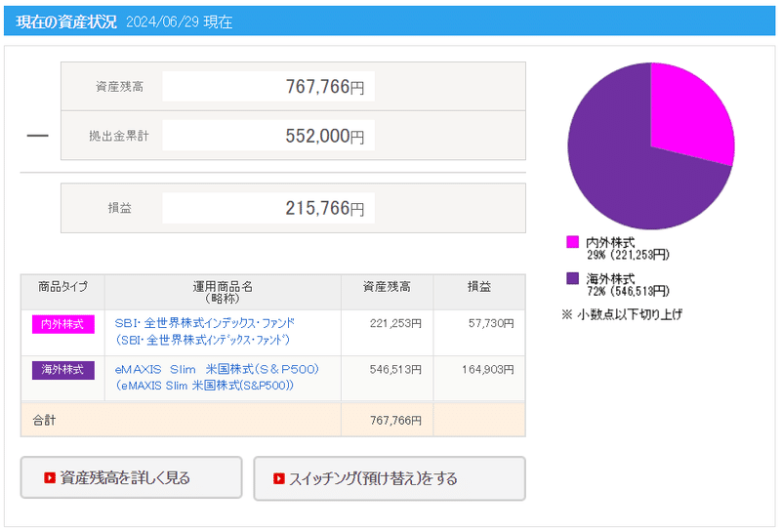The height and width of the screenshot is (532, 781).
Task: Click the pink 内外株式 tag in table
Action: click(x=62, y=324)
